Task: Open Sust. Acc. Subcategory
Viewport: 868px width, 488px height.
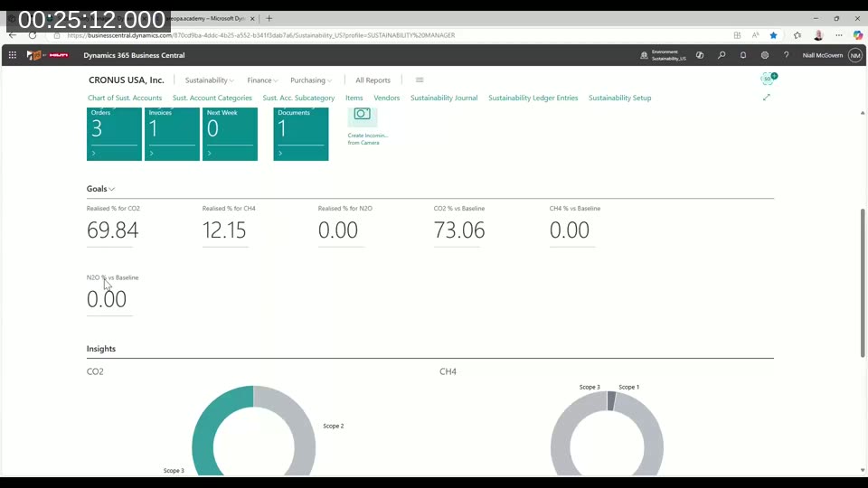Action: (298, 98)
